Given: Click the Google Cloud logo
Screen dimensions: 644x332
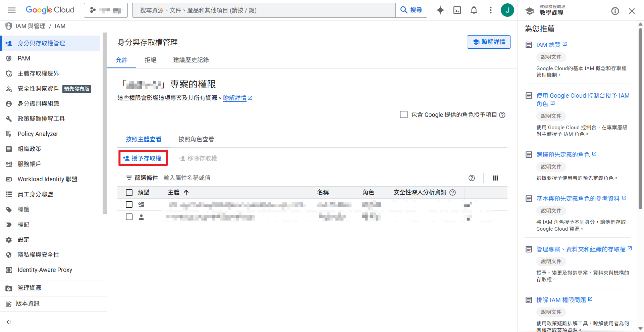Looking at the screenshot, I should pos(50,10).
